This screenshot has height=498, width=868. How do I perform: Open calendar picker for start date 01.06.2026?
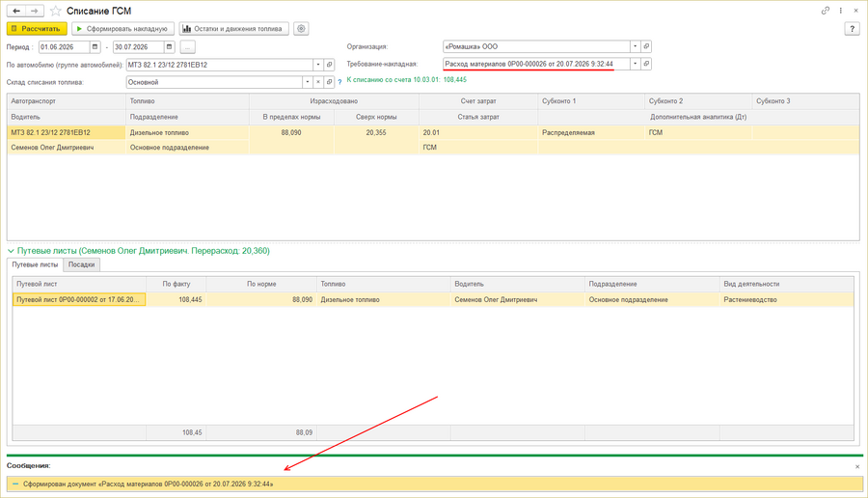coord(95,47)
